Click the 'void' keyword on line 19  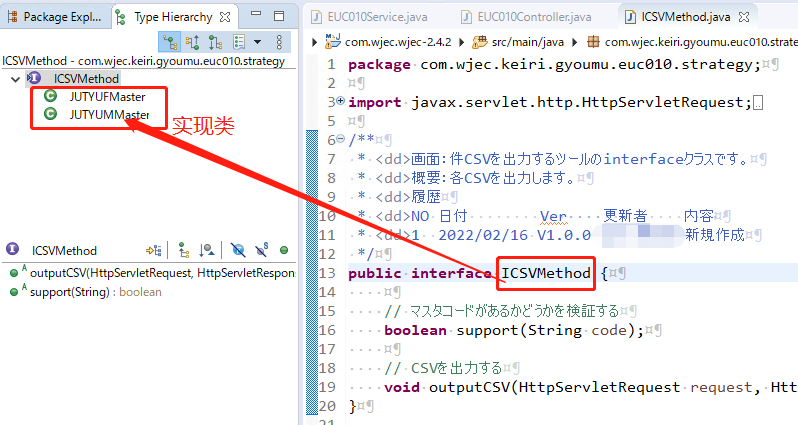click(x=402, y=387)
